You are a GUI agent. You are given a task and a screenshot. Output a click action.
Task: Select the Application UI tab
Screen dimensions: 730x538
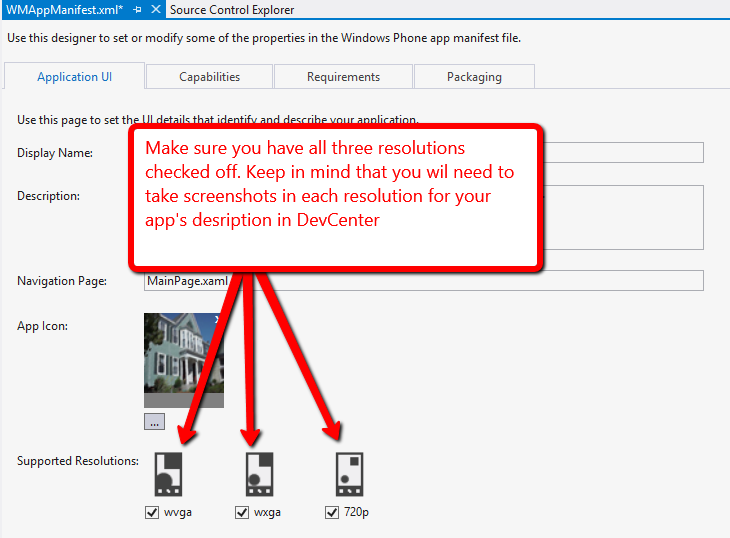(x=74, y=77)
